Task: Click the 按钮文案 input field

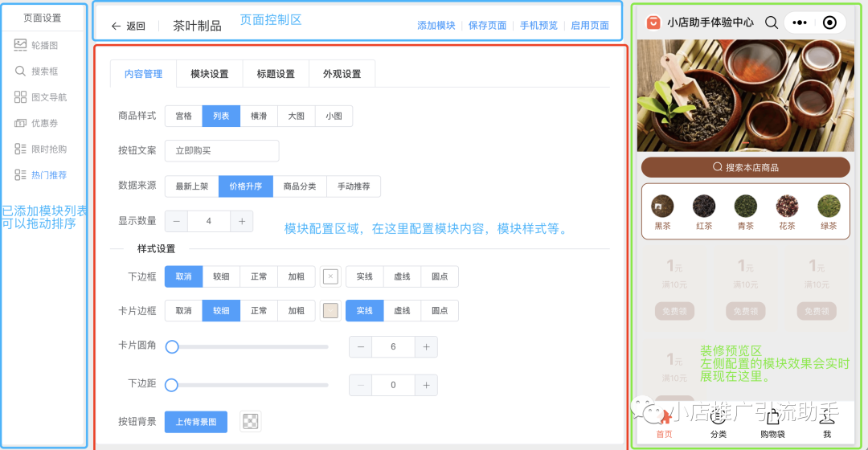Action: [222, 150]
